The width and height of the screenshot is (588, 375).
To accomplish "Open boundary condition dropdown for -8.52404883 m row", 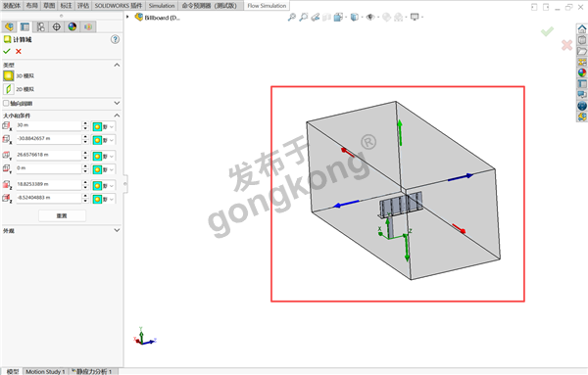I will click(103, 200).
